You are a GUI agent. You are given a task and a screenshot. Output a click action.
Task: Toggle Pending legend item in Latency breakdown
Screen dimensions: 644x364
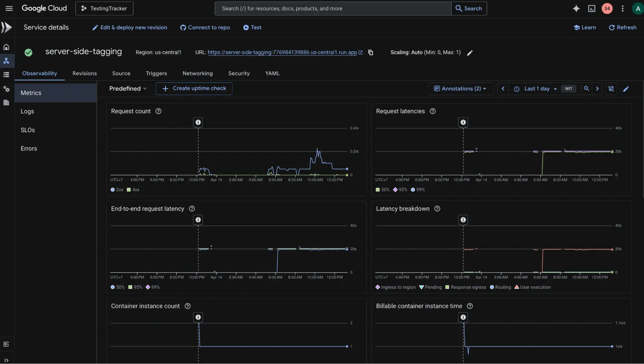coord(430,287)
